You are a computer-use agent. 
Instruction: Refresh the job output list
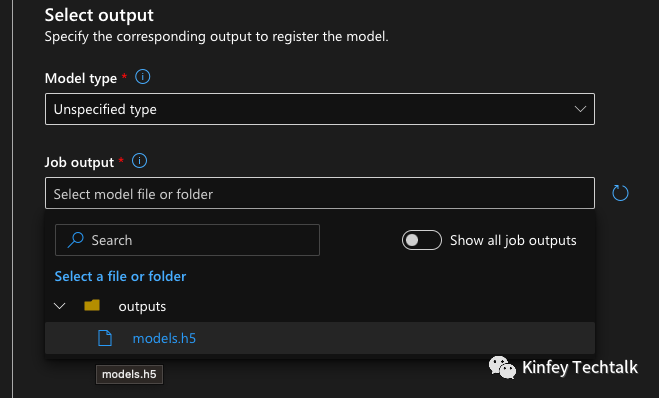(x=620, y=193)
